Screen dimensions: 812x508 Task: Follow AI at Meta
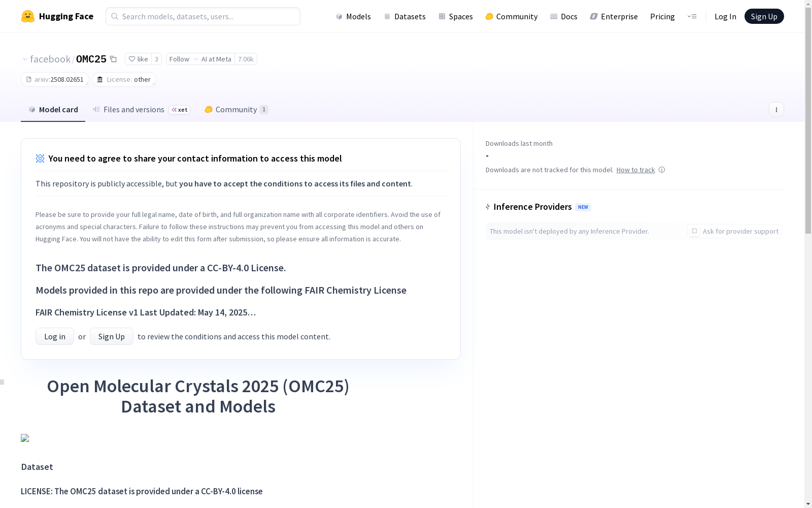(x=200, y=59)
